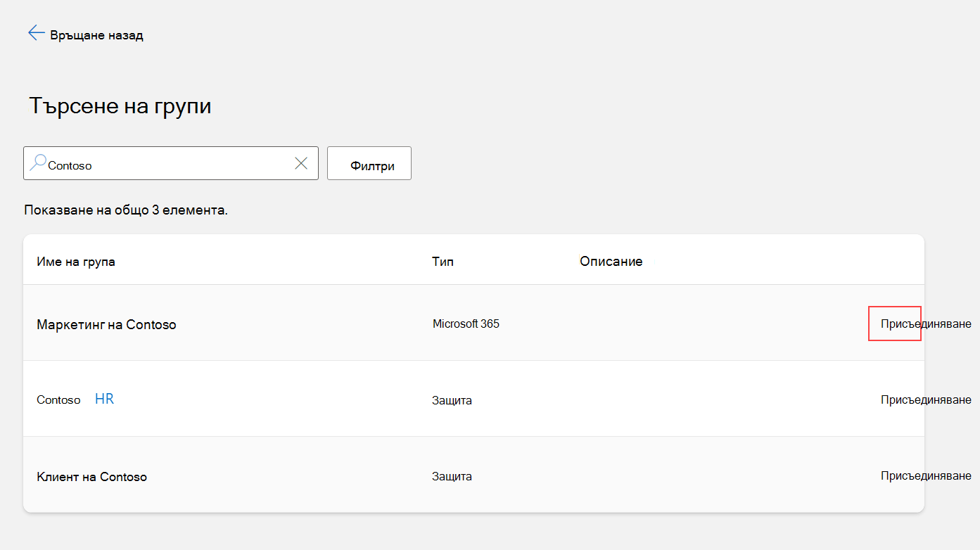Clear the Contoso search text with X
This screenshot has height=550, width=980.
tap(301, 163)
